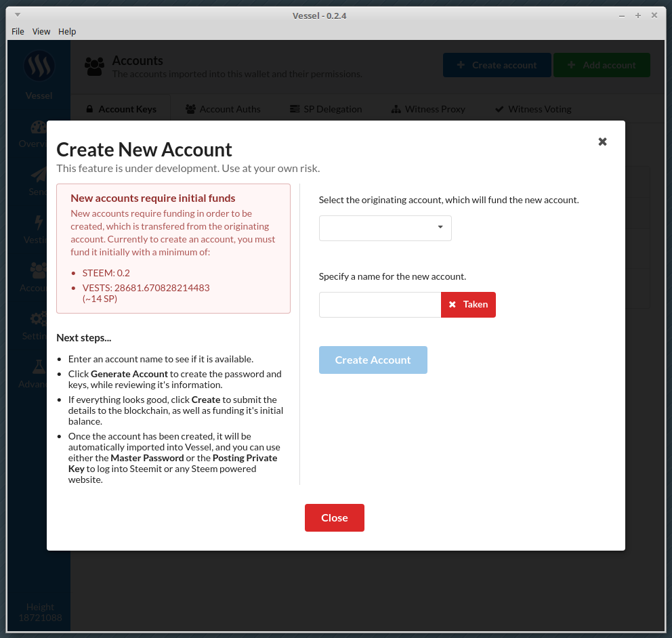Viewport: 672px width, 638px height.
Task: Open the window menu arrow in title bar
Action: (18, 15)
